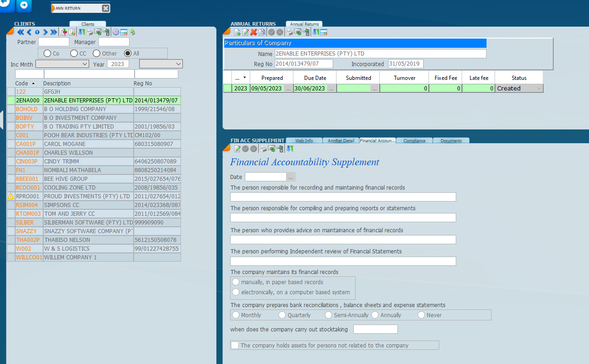Choose Quarterly reconciliation frequency
Viewport: 589px width, 364px height.
(282, 315)
